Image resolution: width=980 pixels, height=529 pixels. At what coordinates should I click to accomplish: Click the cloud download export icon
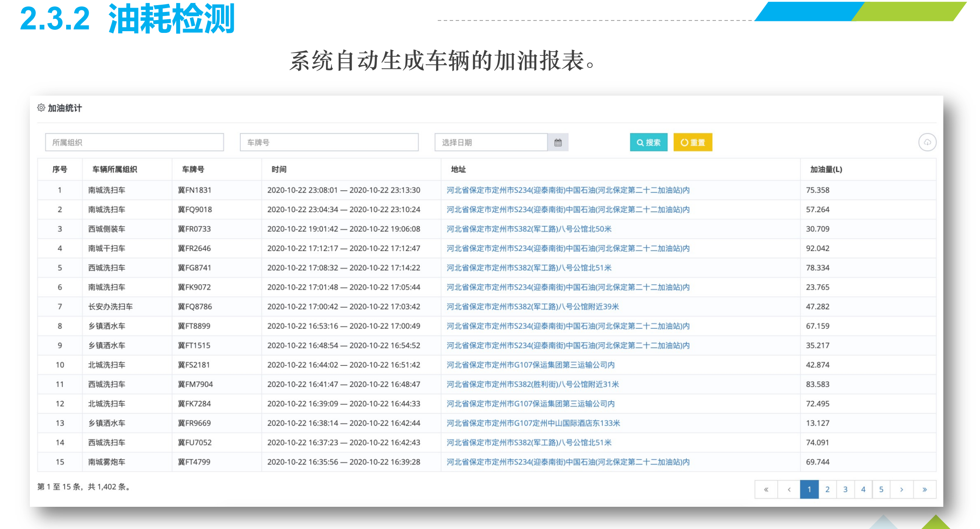[x=927, y=143]
